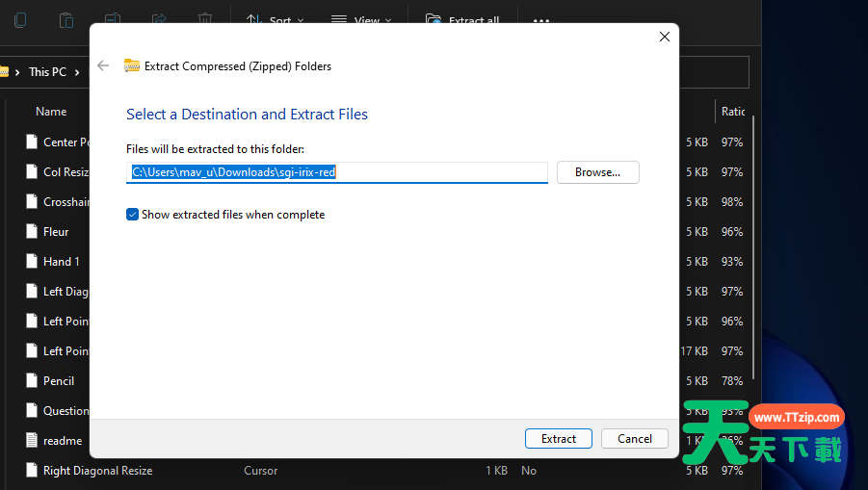Click the Share icon in toolbar

159,19
